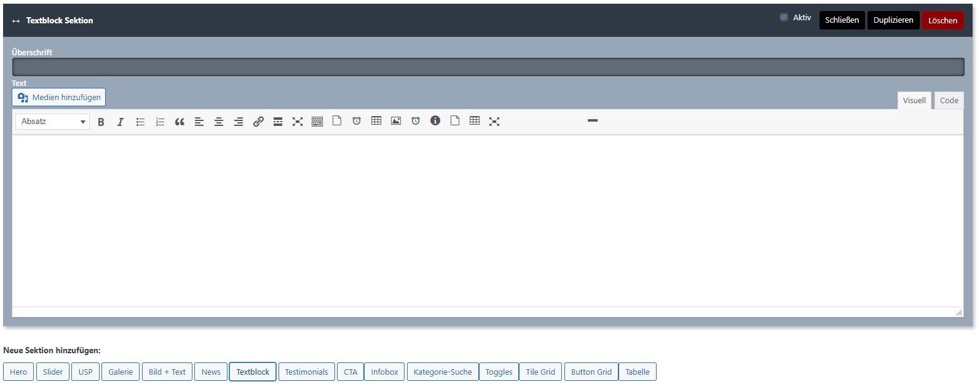
Task: Apply blockquote formatting
Action: (180, 122)
